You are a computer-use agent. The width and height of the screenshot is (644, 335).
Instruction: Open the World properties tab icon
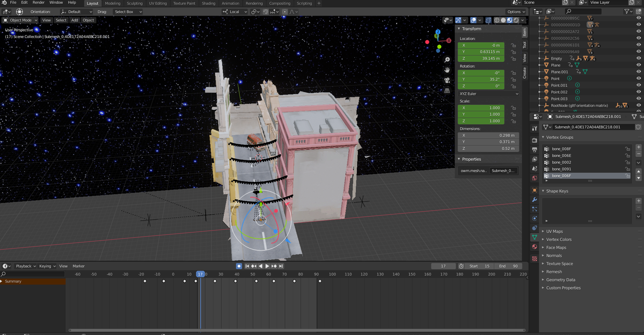pos(535,178)
